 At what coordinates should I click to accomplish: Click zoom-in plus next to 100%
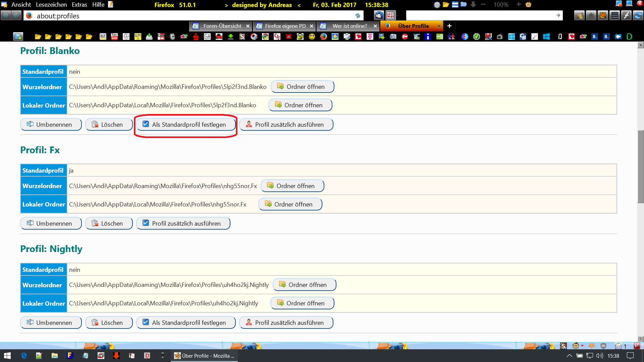519,5
